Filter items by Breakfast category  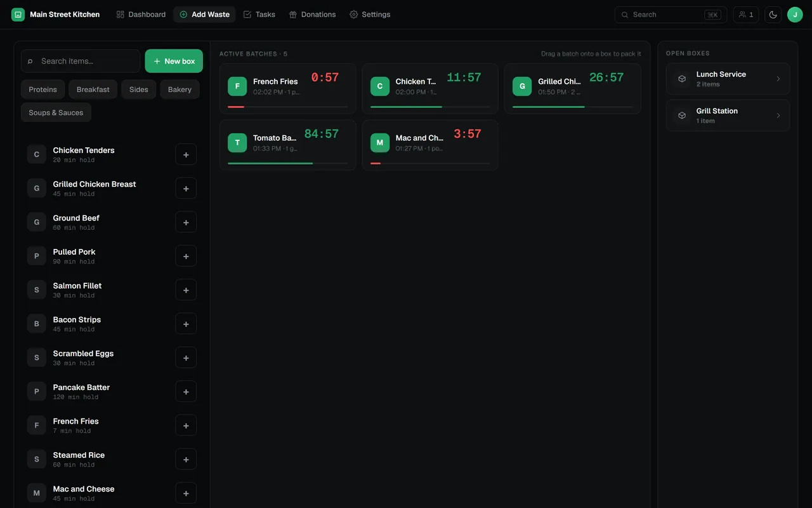point(93,90)
